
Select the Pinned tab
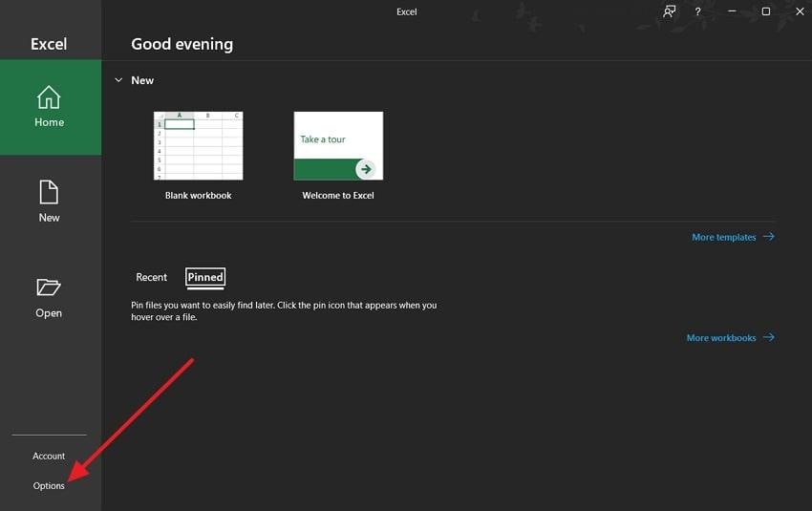click(x=205, y=277)
